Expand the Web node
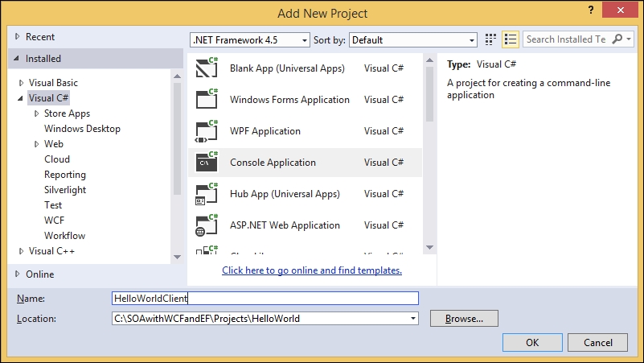The height and width of the screenshot is (363, 644). tap(36, 144)
